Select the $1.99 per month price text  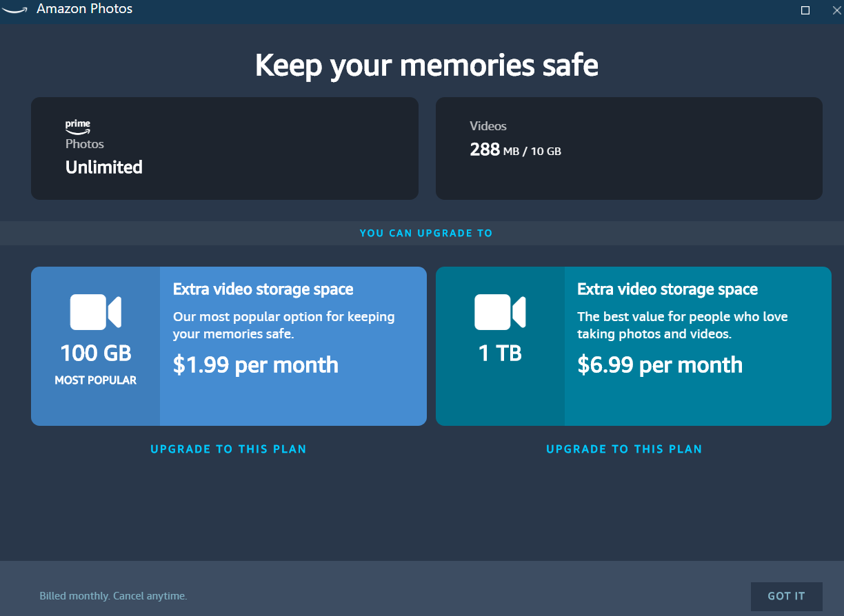pyautogui.click(x=256, y=365)
